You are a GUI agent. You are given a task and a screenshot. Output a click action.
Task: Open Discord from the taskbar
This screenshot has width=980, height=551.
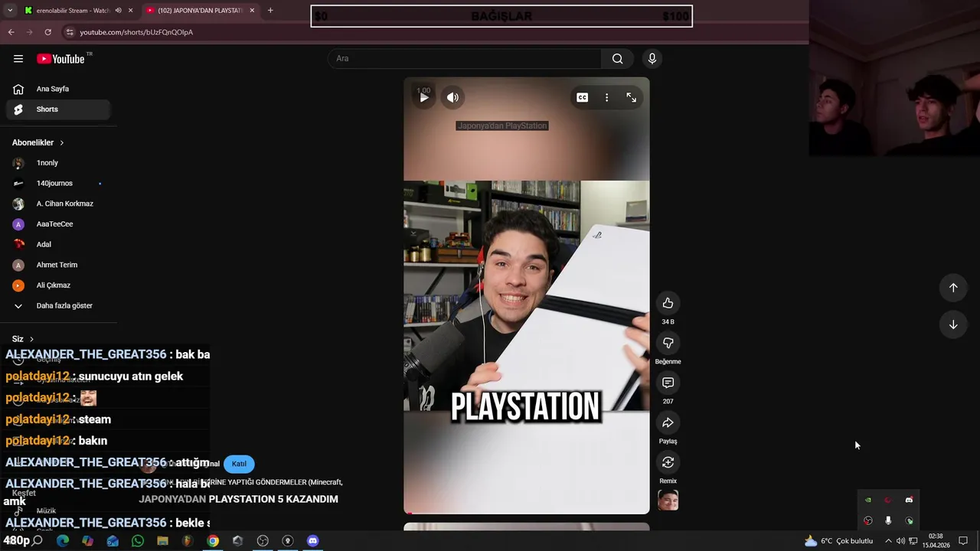coord(312,541)
